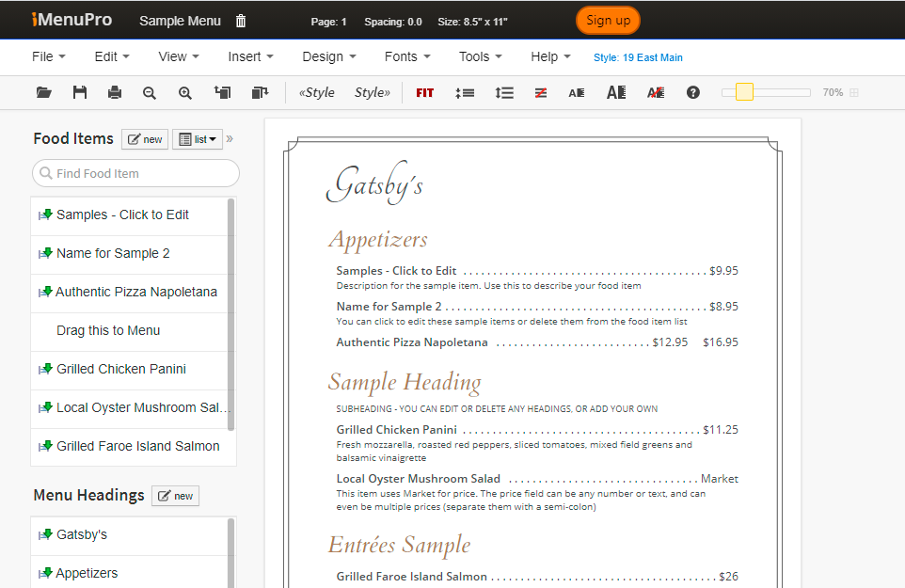Zoom in with the magnifier plus icon
905x588 pixels.
pyautogui.click(x=184, y=92)
